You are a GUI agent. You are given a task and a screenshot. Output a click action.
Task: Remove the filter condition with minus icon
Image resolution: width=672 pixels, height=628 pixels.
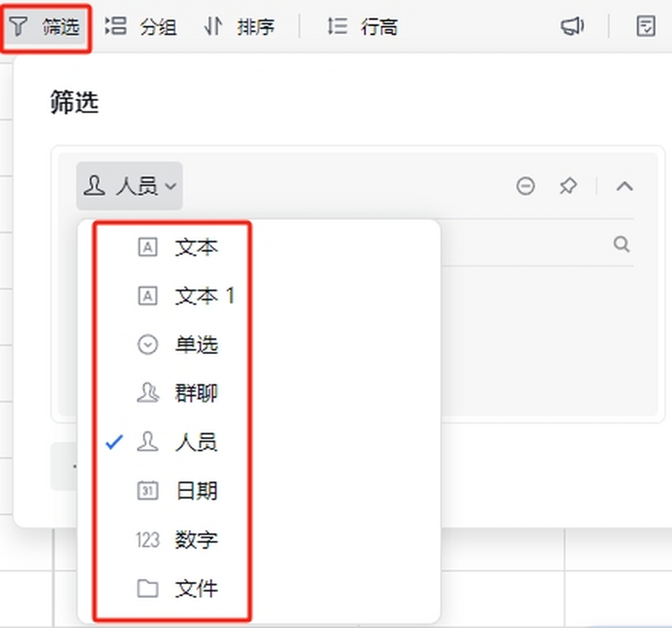[x=525, y=186]
